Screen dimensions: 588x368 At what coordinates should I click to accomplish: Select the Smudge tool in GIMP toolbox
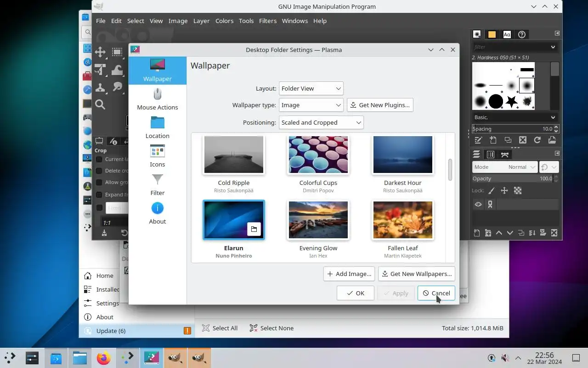point(117,87)
